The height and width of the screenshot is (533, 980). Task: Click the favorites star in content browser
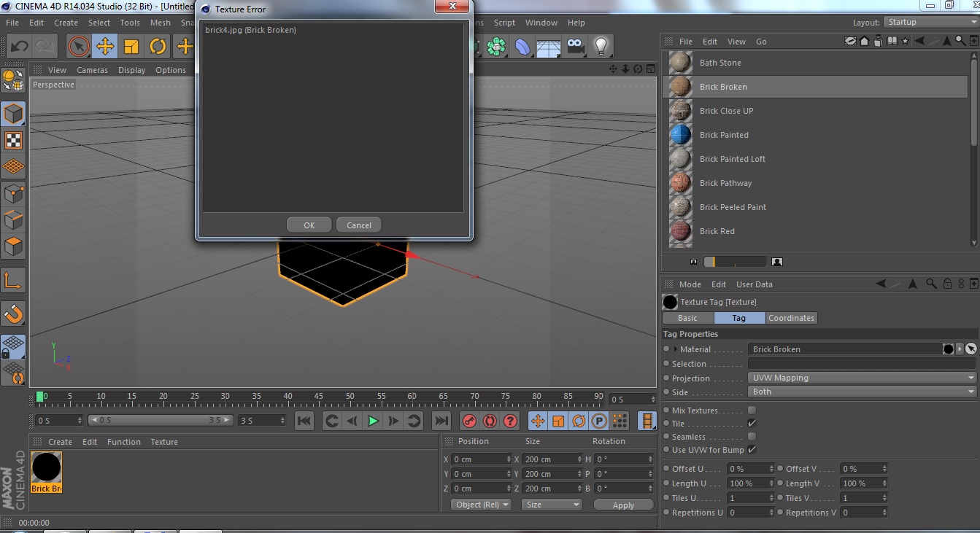[906, 41]
